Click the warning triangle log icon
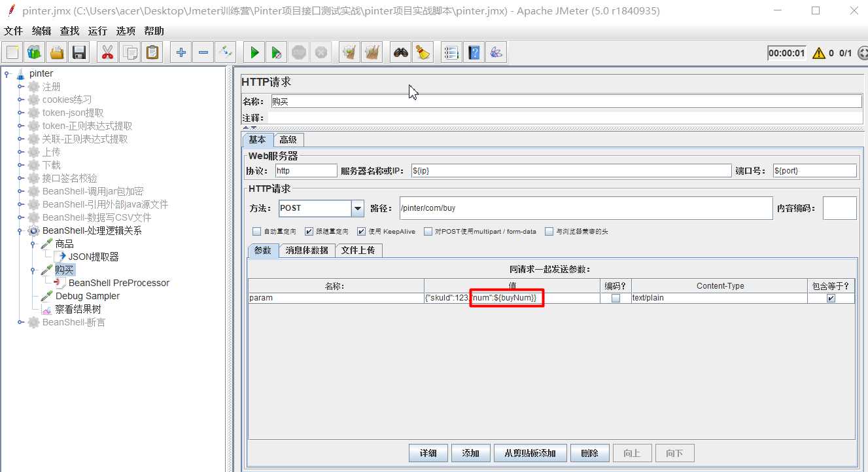 point(818,53)
